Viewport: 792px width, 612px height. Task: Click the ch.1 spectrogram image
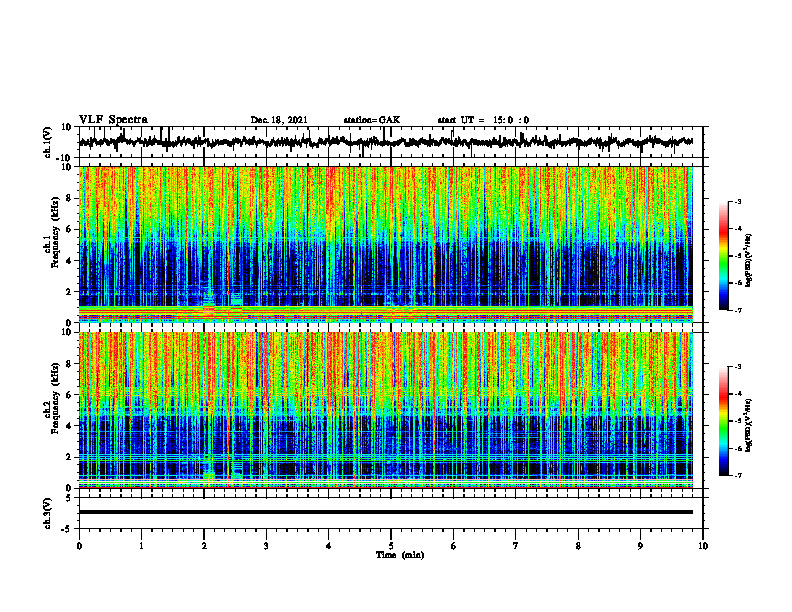(x=386, y=244)
